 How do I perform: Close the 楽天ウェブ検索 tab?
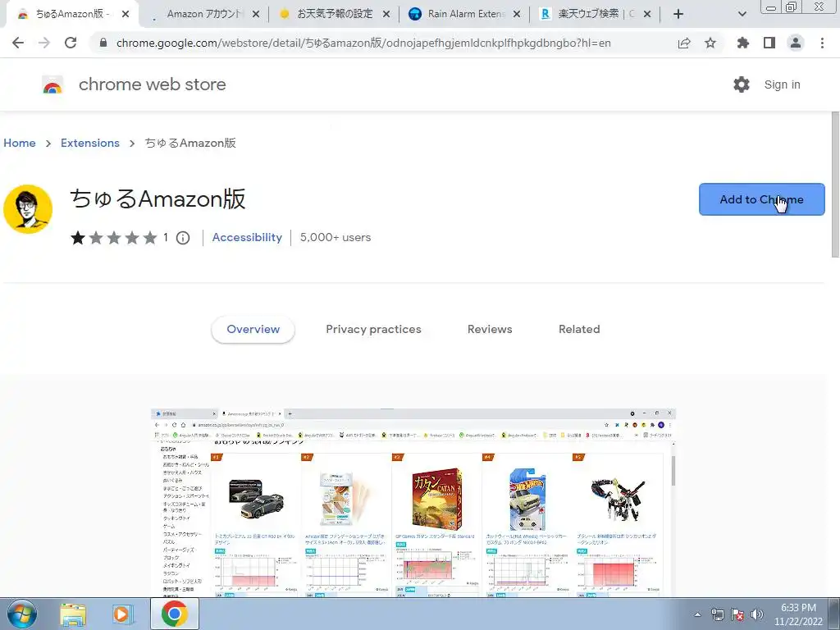point(647,14)
